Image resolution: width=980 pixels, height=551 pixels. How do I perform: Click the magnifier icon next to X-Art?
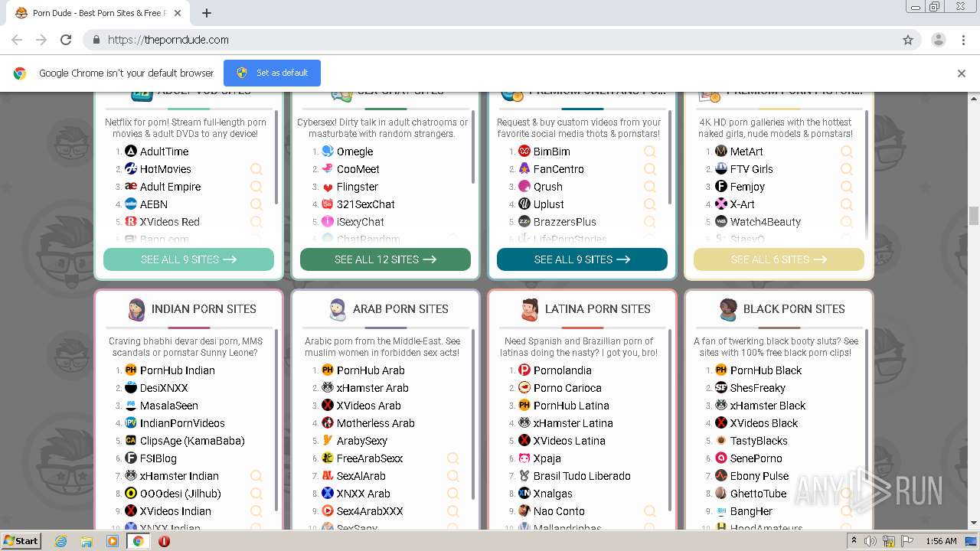pos(847,204)
